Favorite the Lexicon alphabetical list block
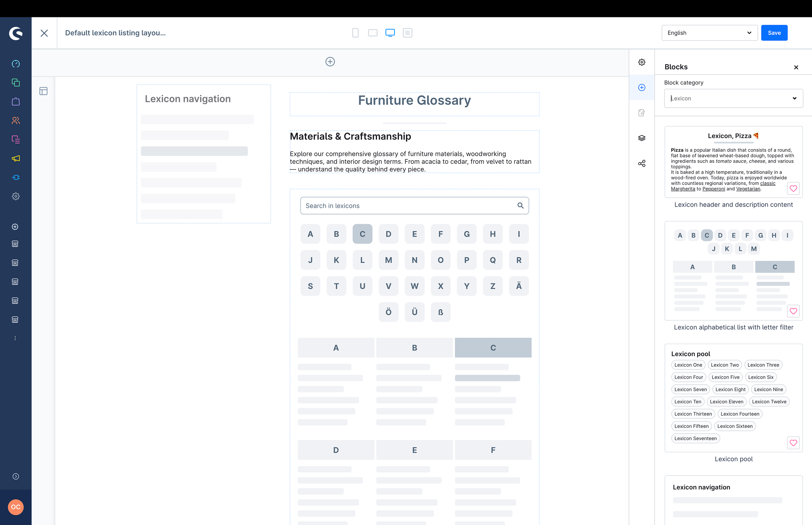This screenshot has height=525, width=812. [793, 311]
